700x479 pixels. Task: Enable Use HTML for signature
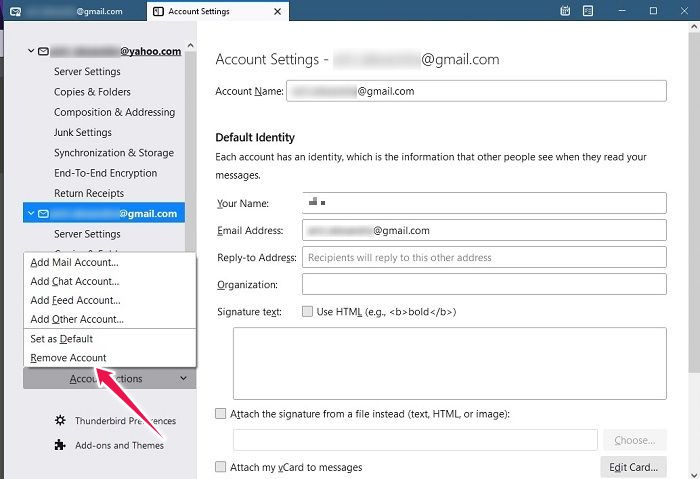pos(307,312)
